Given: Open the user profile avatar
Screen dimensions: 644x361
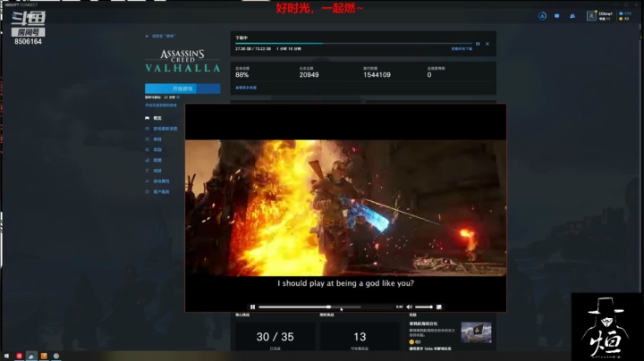Looking at the screenshot, I should click(591, 16).
